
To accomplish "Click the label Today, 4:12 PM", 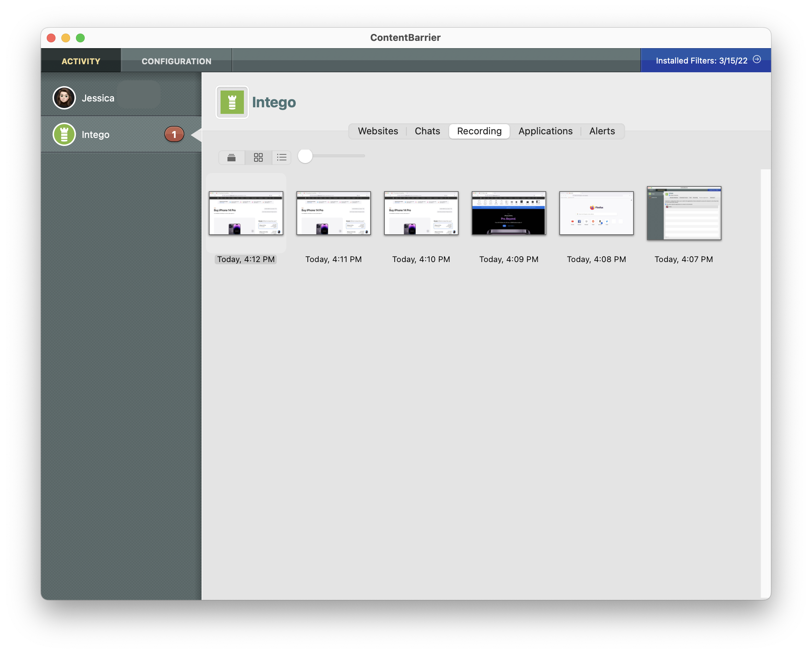I will pos(246,259).
